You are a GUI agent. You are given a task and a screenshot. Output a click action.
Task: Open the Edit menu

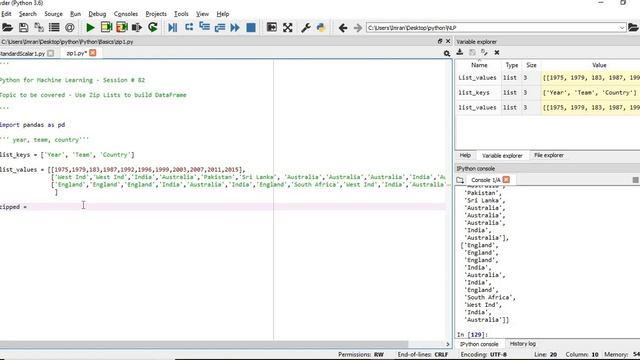6,14
